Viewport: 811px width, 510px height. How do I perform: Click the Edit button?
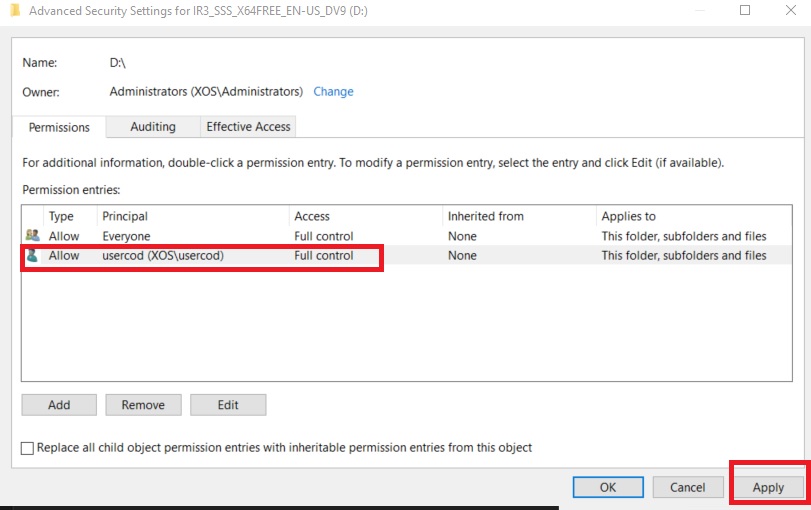(228, 405)
